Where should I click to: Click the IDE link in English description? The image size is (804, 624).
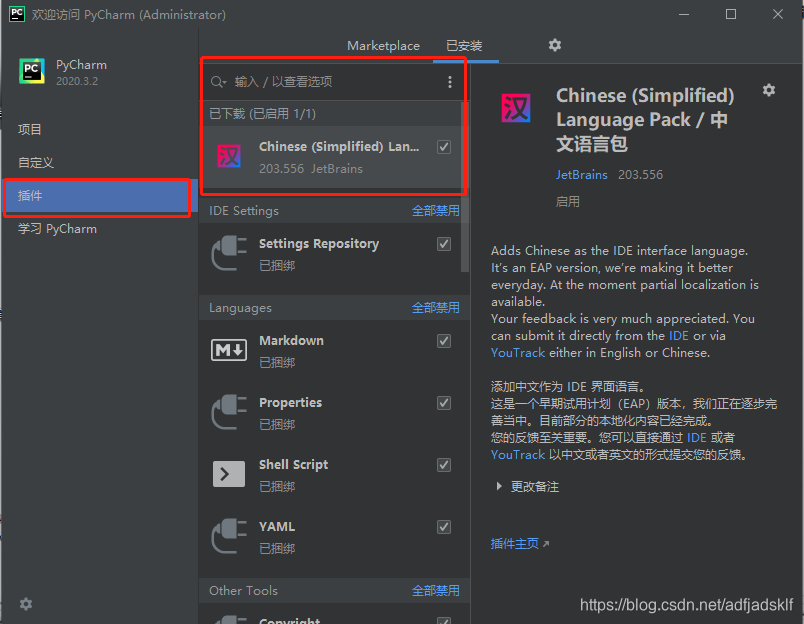tap(678, 336)
